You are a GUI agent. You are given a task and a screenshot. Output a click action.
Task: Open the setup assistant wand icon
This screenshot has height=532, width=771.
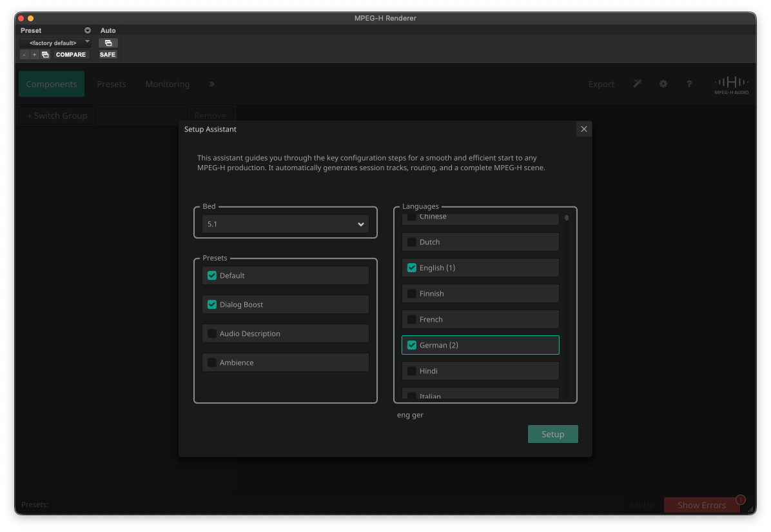pyautogui.click(x=638, y=84)
